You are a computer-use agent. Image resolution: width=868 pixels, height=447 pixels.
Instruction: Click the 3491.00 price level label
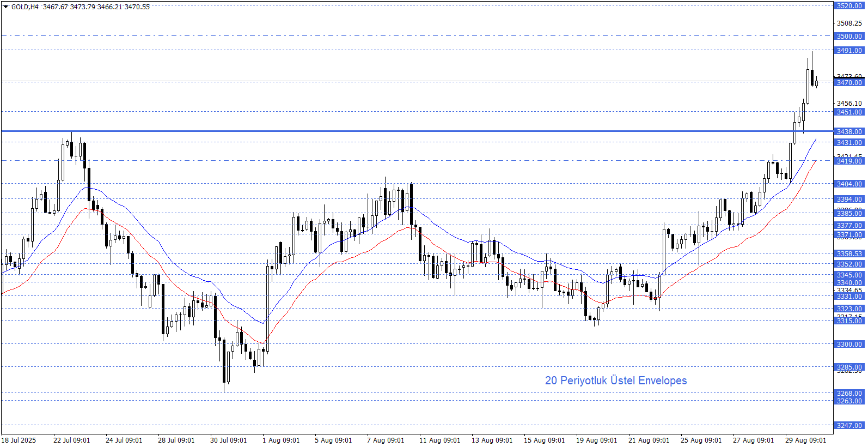(x=849, y=51)
